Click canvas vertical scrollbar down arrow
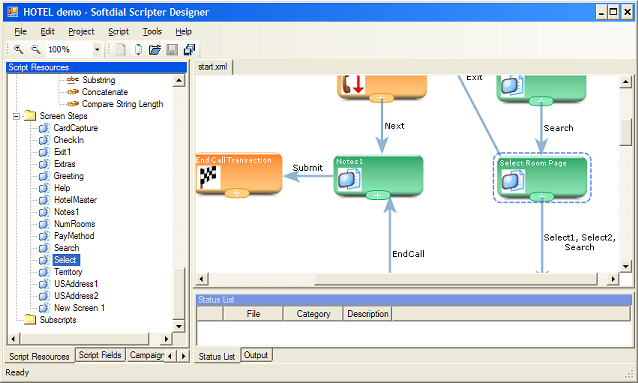 pos(625,267)
